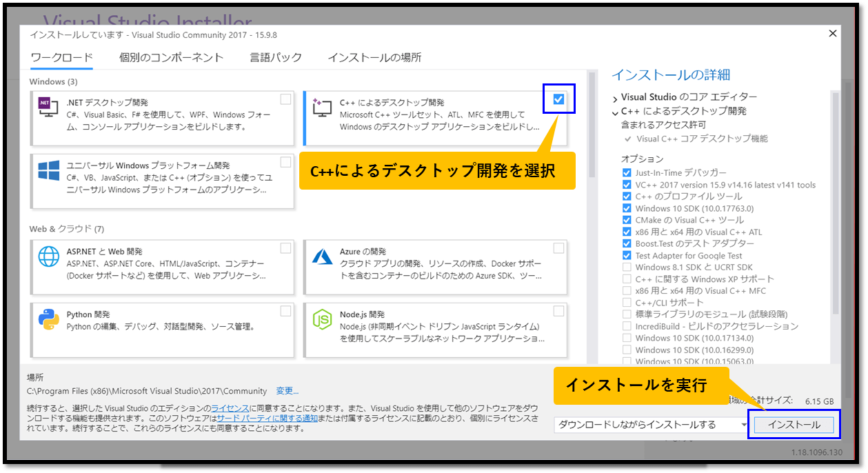Switch to the ワークロード tab
868x473 pixels.
click(x=62, y=57)
